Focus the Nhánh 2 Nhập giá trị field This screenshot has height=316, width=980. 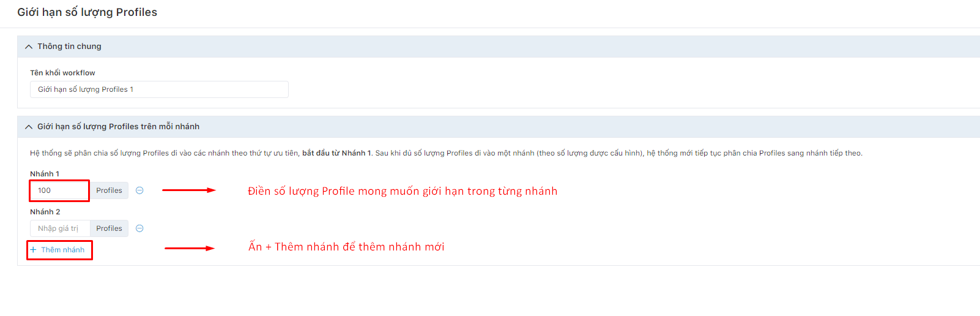coord(60,228)
